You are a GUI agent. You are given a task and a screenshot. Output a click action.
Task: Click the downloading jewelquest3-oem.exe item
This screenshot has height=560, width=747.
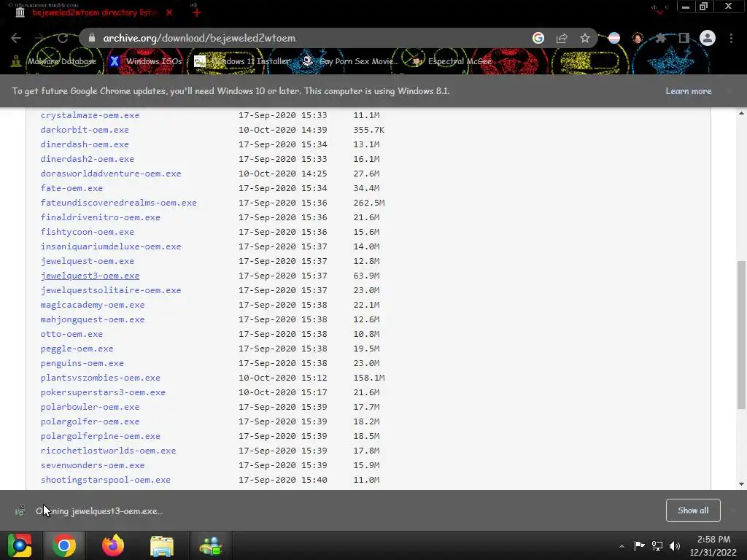[x=90, y=511]
